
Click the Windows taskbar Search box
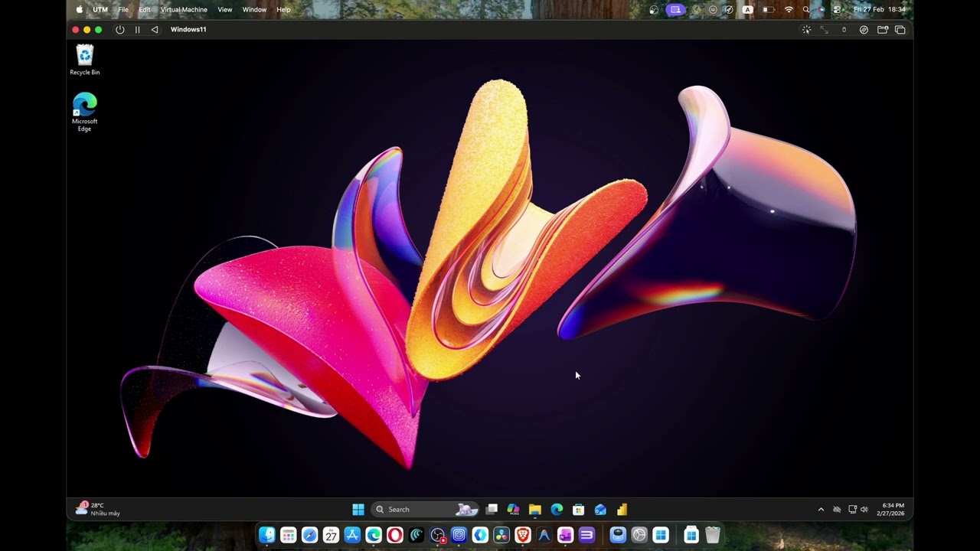point(425,510)
